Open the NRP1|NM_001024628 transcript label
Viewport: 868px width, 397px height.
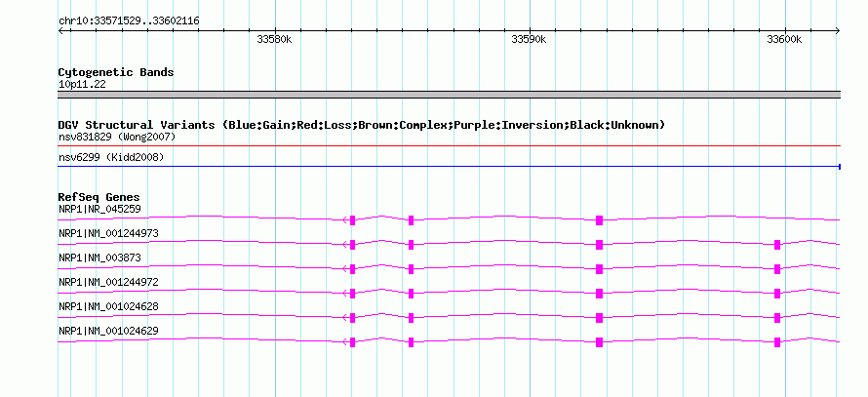coord(108,306)
